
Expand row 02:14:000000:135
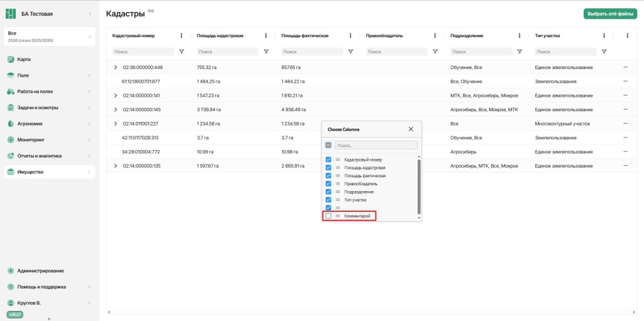click(116, 166)
